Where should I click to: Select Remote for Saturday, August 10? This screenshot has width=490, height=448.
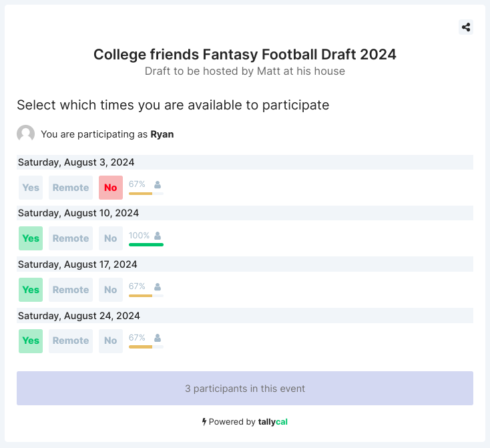coord(71,238)
